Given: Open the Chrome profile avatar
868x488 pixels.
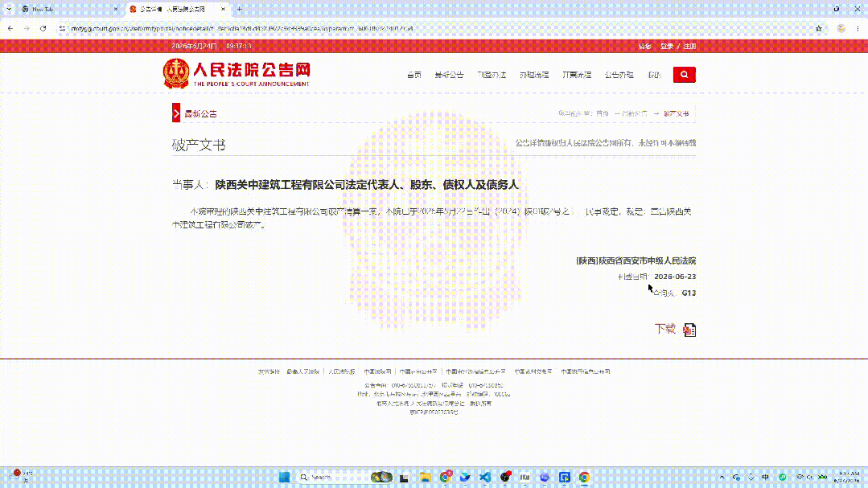Looking at the screenshot, I should point(841,28).
